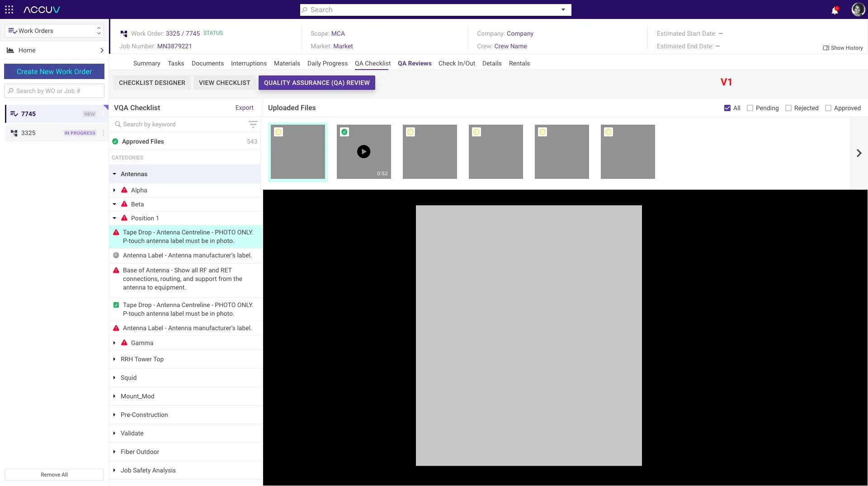Go to next uploaded files page arrow
This screenshot has height=486, width=868.
[859, 153]
